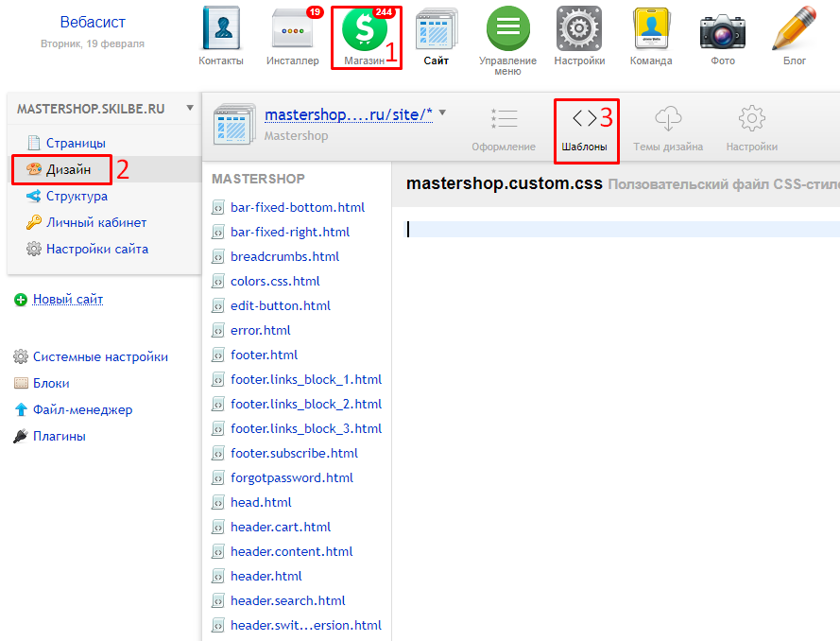Select header.cart.html in the template list
This screenshot has width=840, height=641.
click(281, 528)
